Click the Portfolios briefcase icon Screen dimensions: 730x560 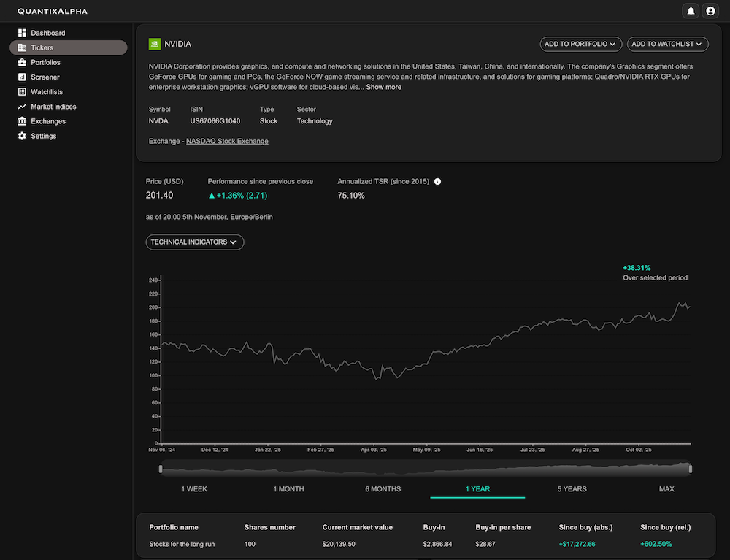click(22, 62)
